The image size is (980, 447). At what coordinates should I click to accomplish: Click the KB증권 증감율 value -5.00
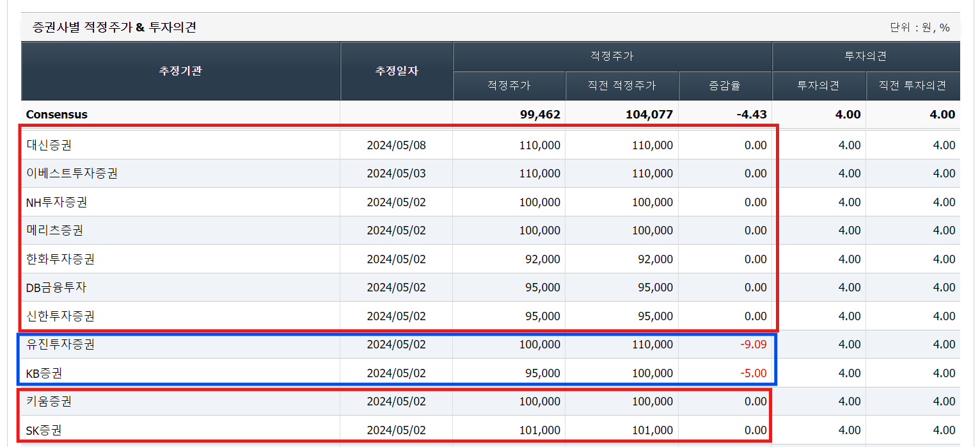pos(754,373)
